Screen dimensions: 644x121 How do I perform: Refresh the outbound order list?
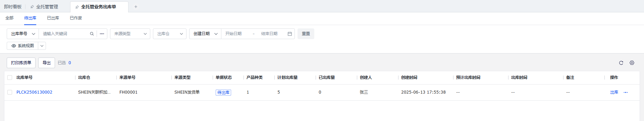click(x=621, y=63)
